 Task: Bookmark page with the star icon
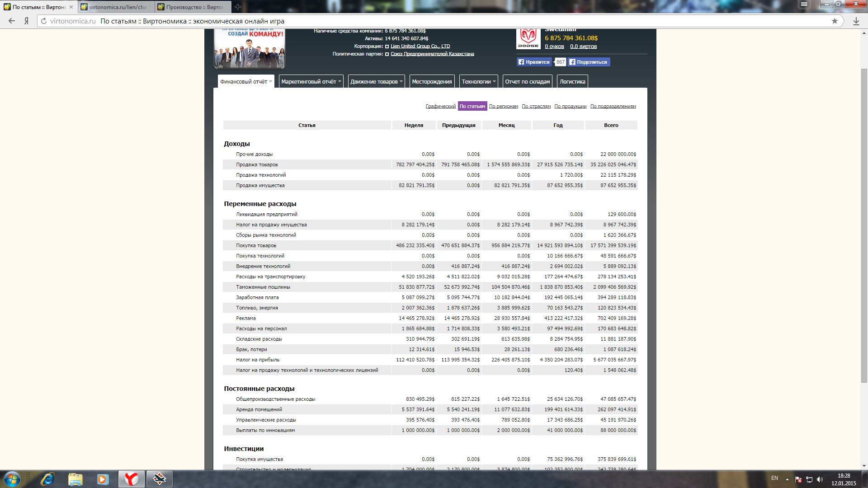(835, 21)
